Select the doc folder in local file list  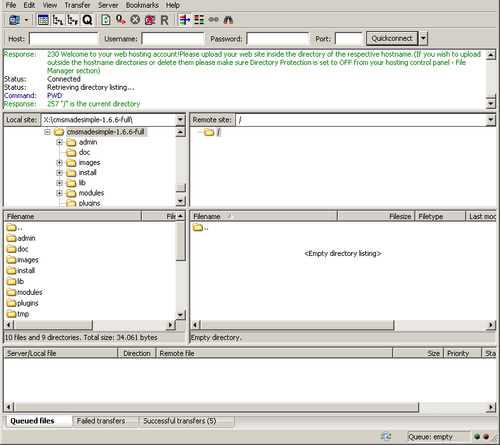[x=17, y=249]
